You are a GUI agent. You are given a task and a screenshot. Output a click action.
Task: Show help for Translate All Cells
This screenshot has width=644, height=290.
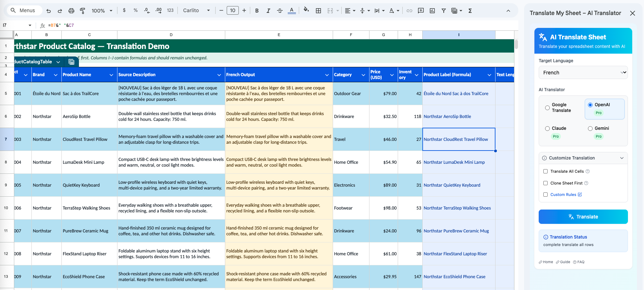(x=588, y=171)
